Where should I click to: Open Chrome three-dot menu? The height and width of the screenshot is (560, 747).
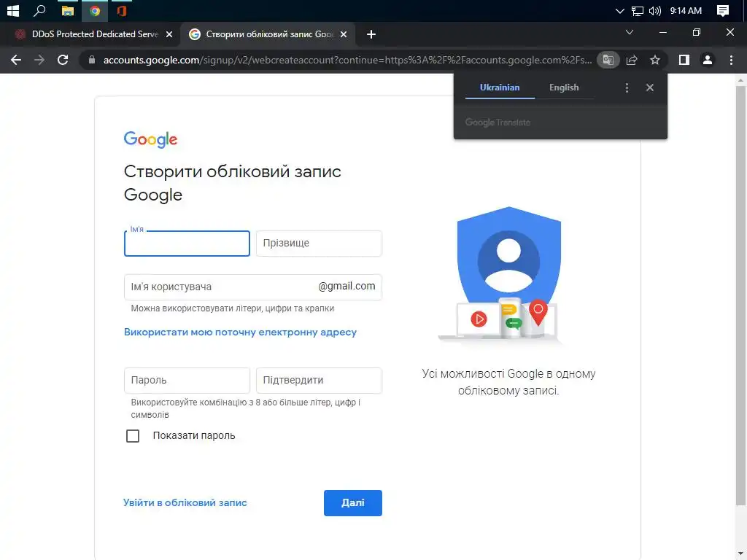tap(731, 60)
